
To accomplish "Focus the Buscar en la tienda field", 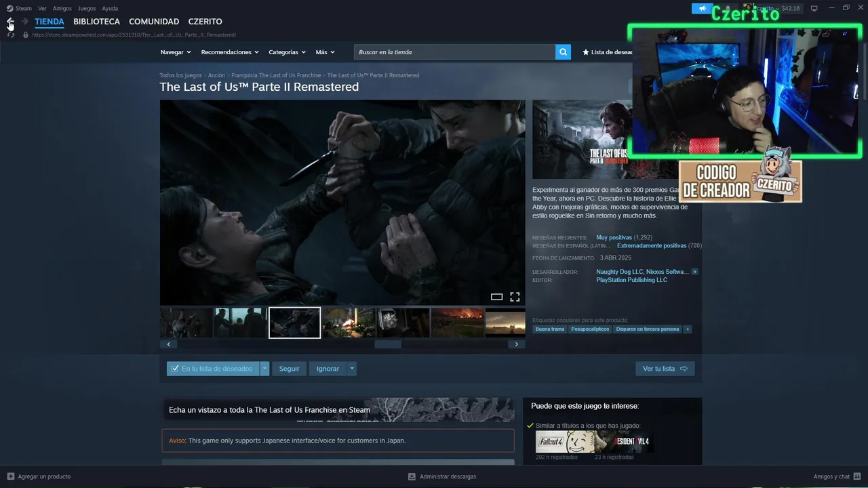I will [x=454, y=52].
